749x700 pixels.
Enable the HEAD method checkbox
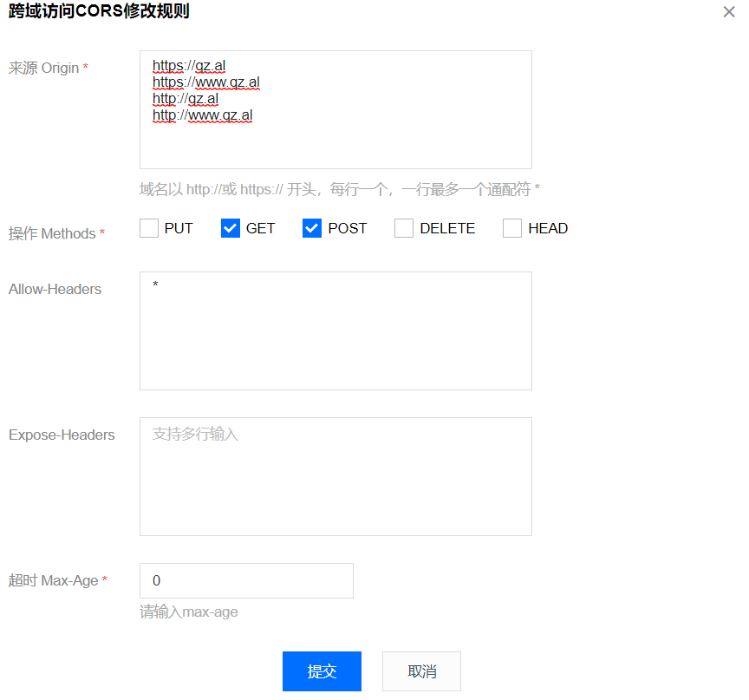(512, 228)
